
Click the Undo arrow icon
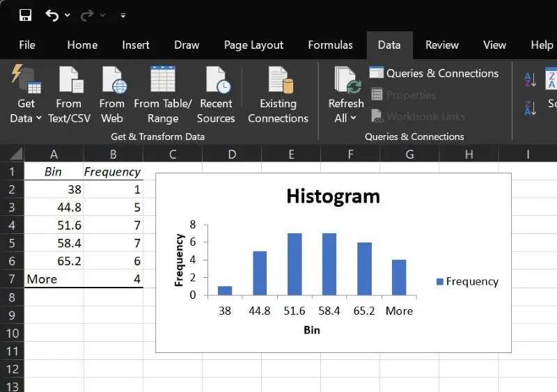point(52,15)
